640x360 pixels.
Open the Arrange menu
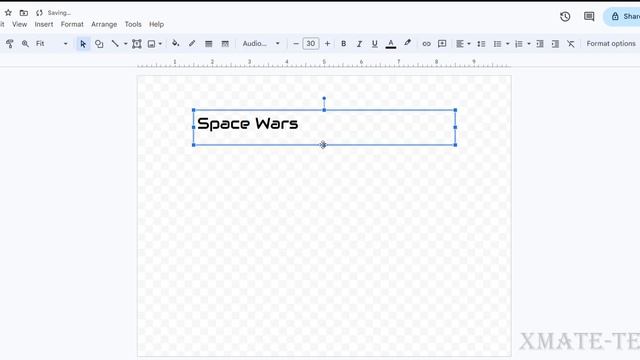click(x=104, y=24)
